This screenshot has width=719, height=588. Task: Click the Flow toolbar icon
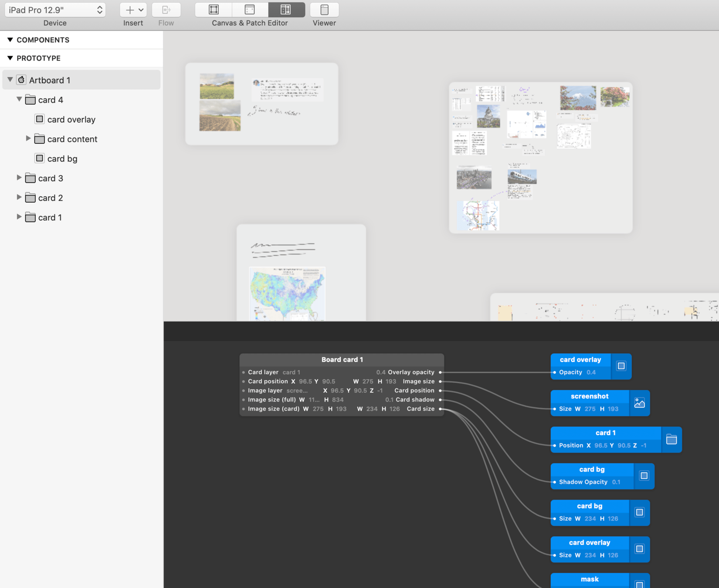pos(166,10)
